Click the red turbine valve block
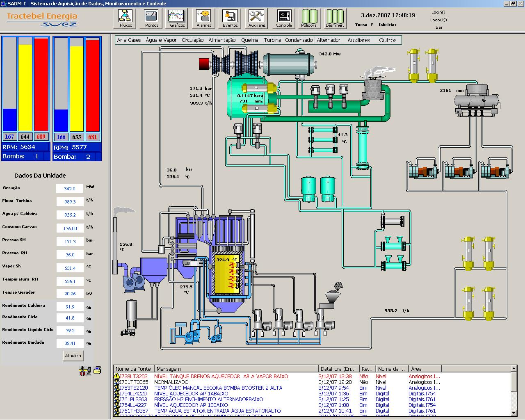 point(204,64)
